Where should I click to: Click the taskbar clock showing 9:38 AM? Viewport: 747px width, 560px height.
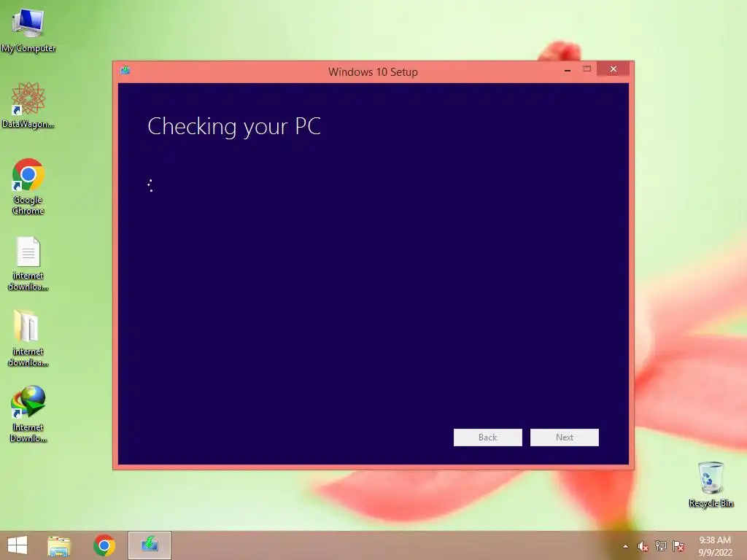click(715, 546)
